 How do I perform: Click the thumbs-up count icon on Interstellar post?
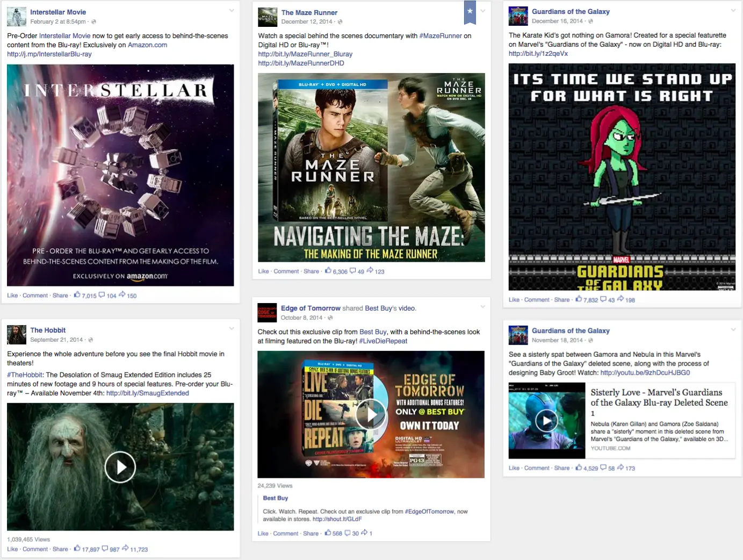(x=77, y=295)
